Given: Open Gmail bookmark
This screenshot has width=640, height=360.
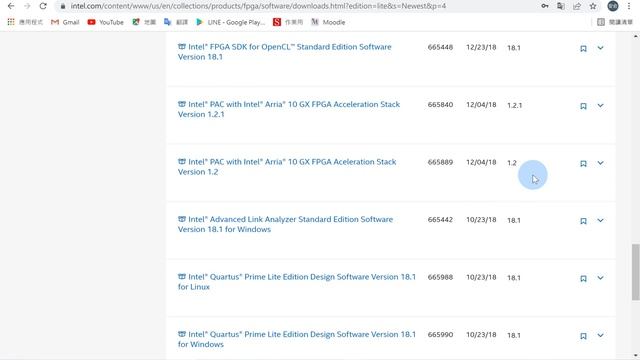Looking at the screenshot, I should [65, 22].
